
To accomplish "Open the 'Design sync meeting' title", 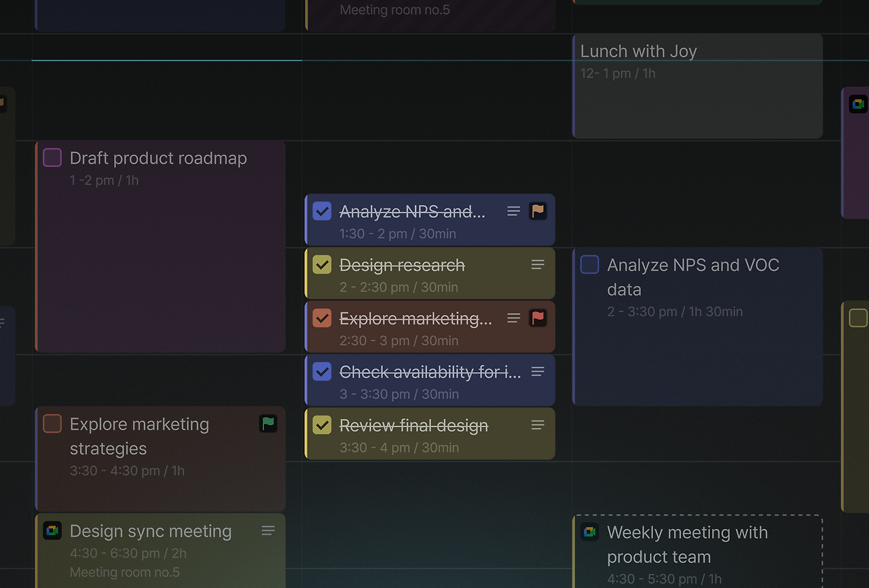I will click(151, 532).
